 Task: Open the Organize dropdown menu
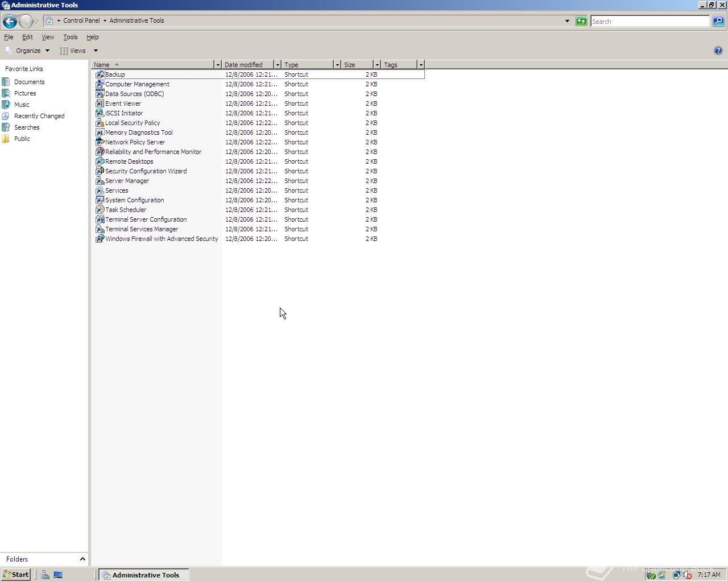[28, 51]
